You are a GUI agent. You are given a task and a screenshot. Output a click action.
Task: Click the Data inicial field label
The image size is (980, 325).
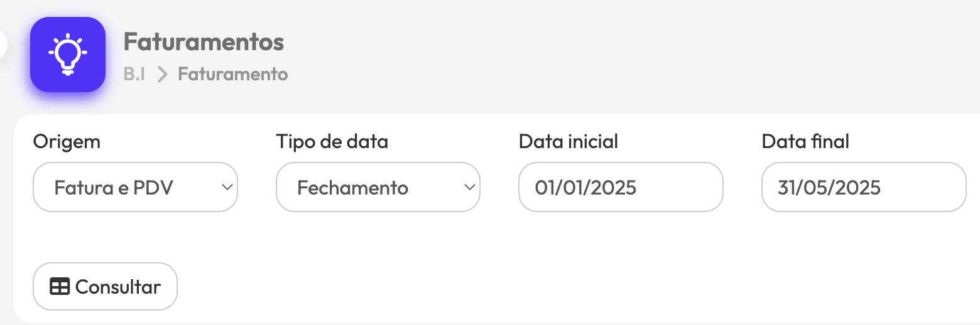[569, 142]
